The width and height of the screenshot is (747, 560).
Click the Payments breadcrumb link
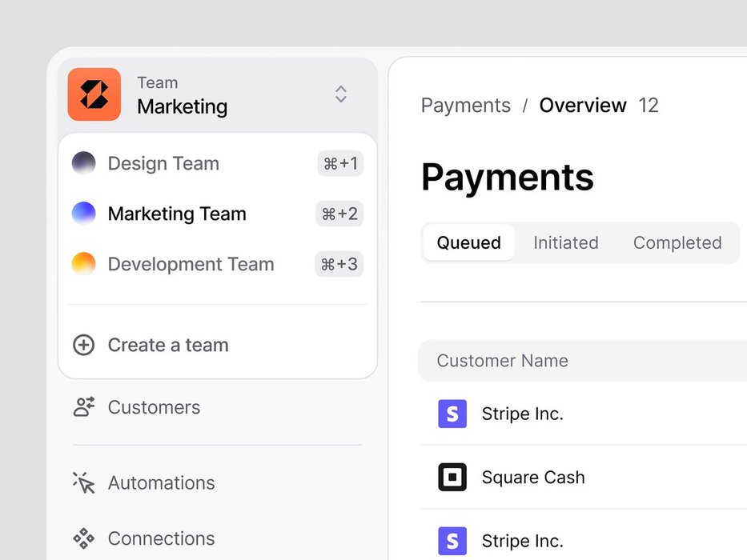tap(466, 106)
